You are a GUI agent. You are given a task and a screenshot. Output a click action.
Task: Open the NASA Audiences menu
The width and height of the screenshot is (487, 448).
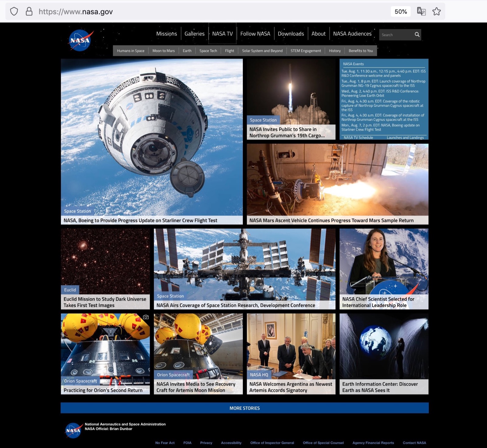(352, 34)
